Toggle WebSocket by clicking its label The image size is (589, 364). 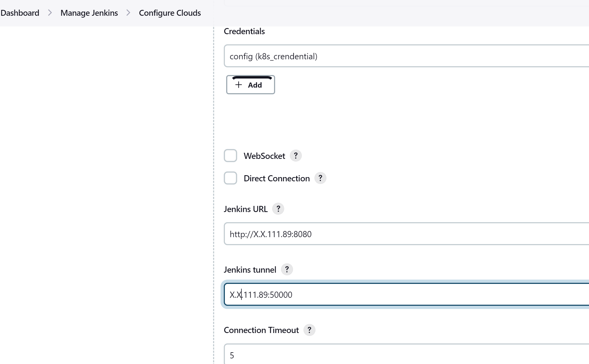tap(264, 156)
